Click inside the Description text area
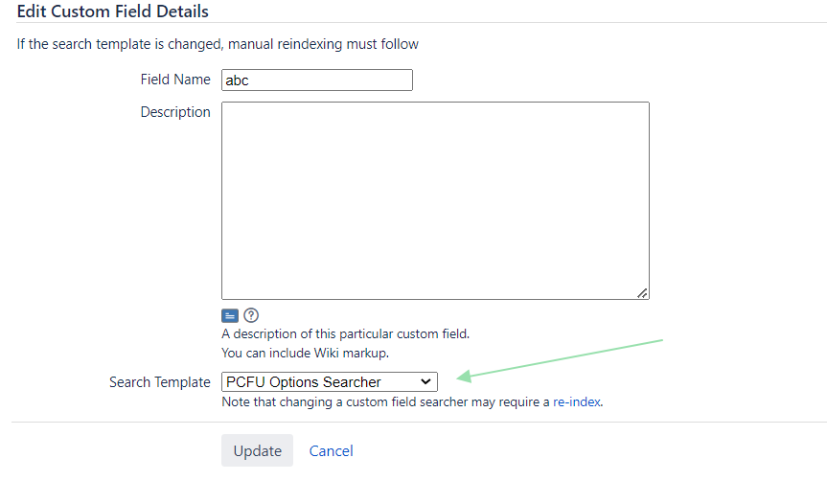Image resolution: width=827 pixels, height=504 pixels. tap(435, 201)
